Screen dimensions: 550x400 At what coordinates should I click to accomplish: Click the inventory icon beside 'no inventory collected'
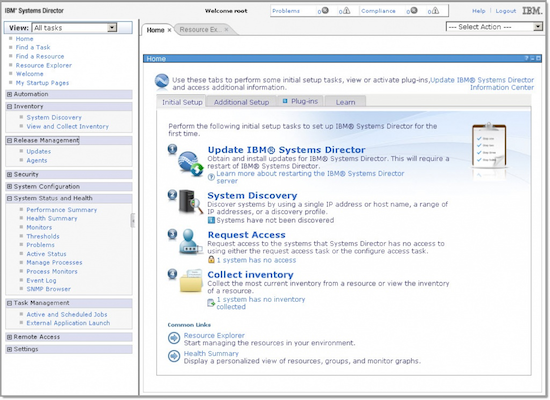pyautogui.click(x=211, y=303)
